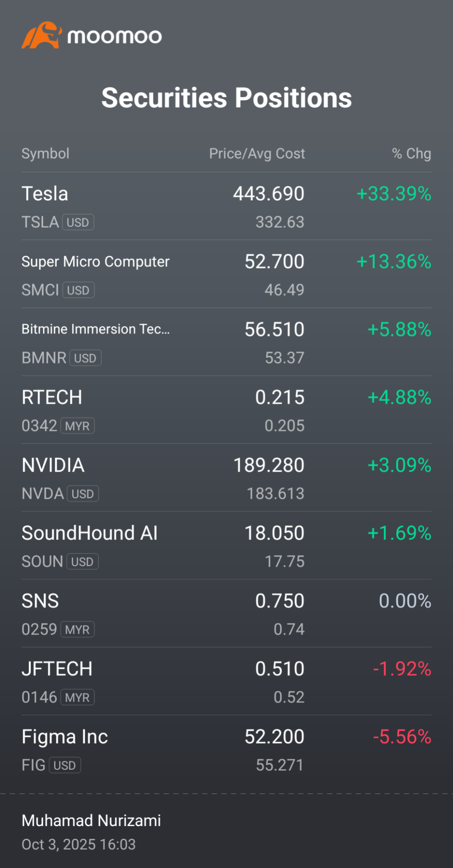Image resolution: width=453 pixels, height=868 pixels.
Task: Click the moomoo bull logo icon
Action: click(41, 35)
